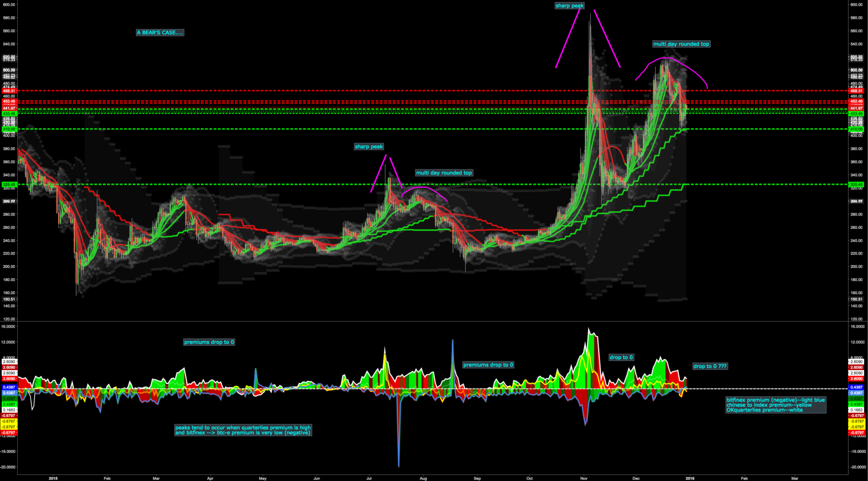Select the 16.0000 tick on left indicator axis

click(x=9, y=326)
